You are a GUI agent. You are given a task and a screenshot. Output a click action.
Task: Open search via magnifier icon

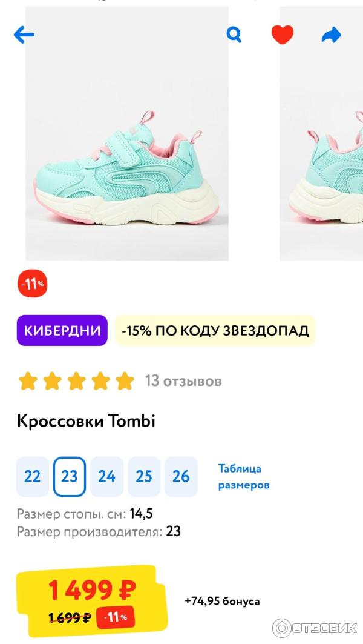(234, 35)
